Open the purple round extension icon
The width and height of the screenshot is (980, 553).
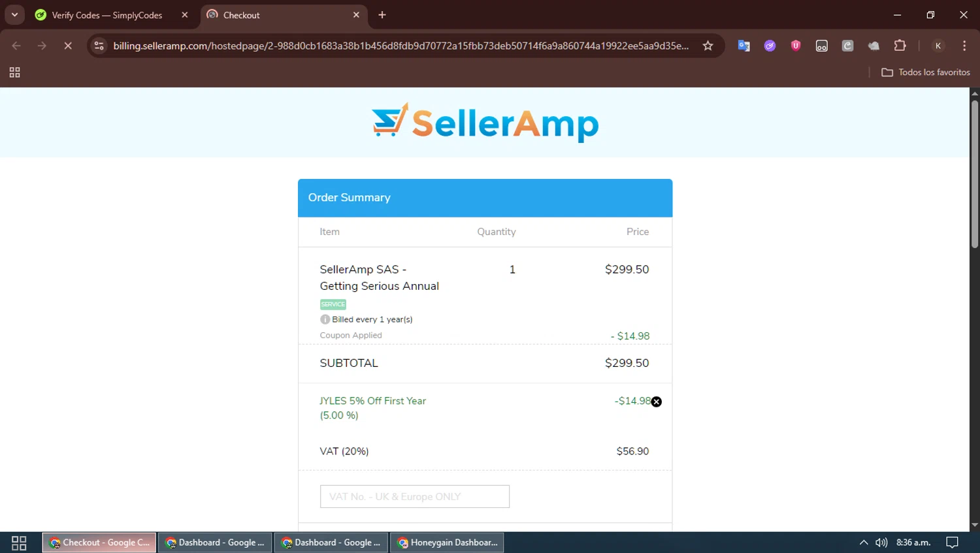tap(770, 46)
